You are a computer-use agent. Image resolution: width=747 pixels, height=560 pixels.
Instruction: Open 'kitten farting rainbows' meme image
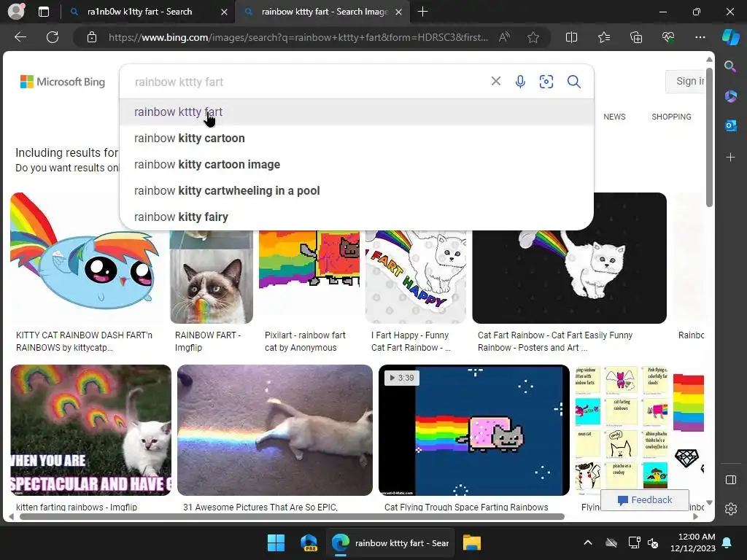(90, 430)
